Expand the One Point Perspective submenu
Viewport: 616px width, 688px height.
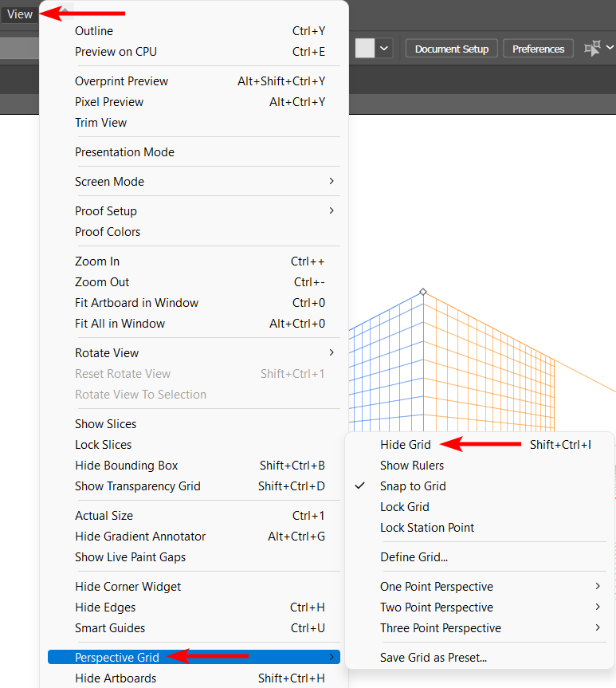point(436,587)
